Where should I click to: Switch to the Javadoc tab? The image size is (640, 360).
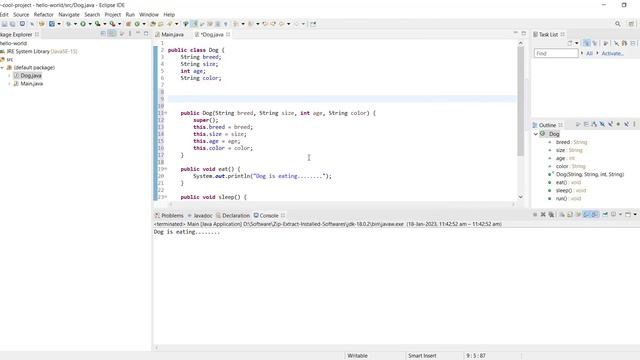point(200,216)
